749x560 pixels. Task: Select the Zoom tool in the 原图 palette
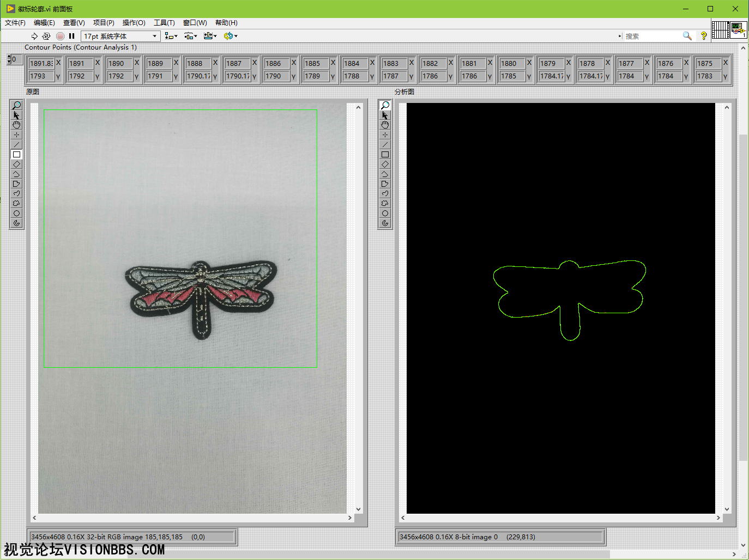[16, 105]
